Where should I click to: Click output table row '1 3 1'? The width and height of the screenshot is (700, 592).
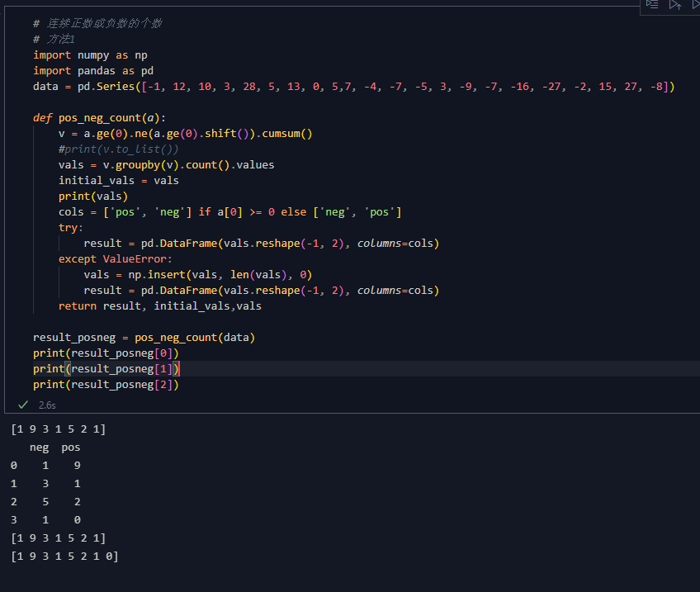click(x=45, y=484)
